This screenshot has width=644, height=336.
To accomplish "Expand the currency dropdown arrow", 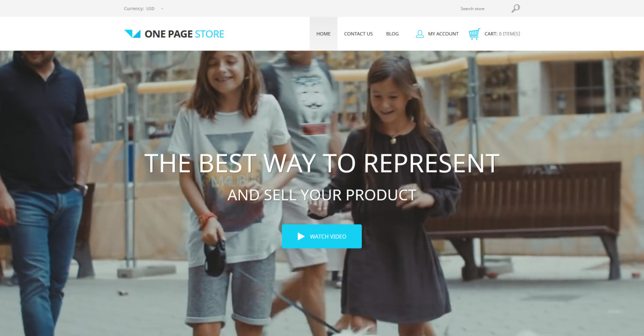I will (162, 9).
